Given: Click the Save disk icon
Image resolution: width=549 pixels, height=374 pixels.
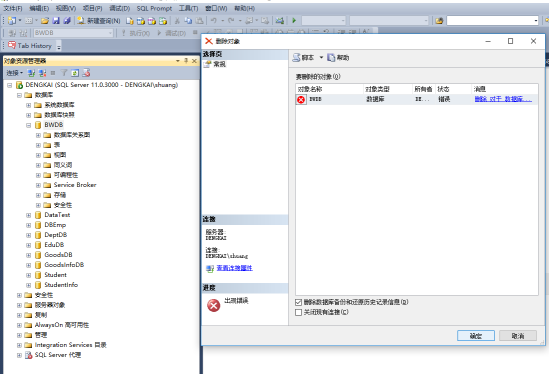Looking at the screenshot, I should pyautogui.click(x=56, y=21).
